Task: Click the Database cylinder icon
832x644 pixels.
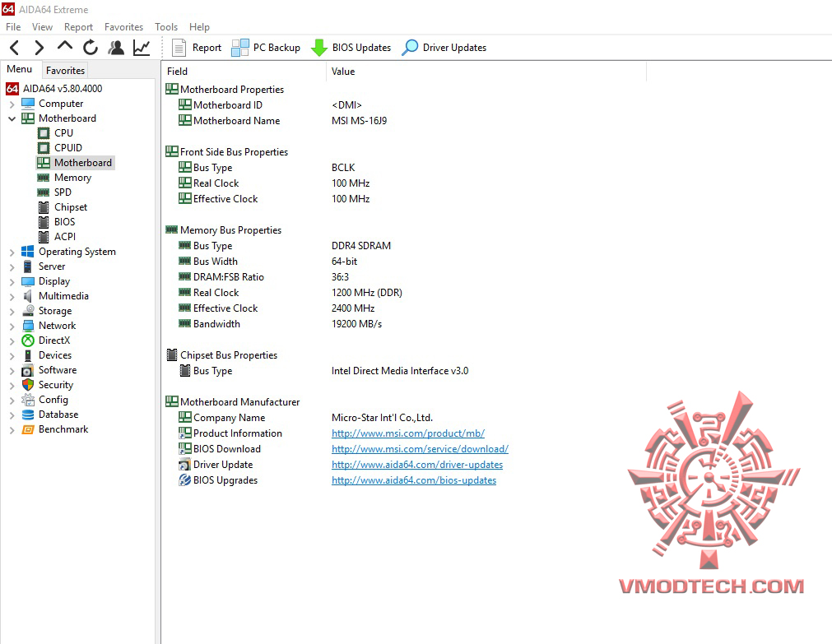Action: (28, 415)
